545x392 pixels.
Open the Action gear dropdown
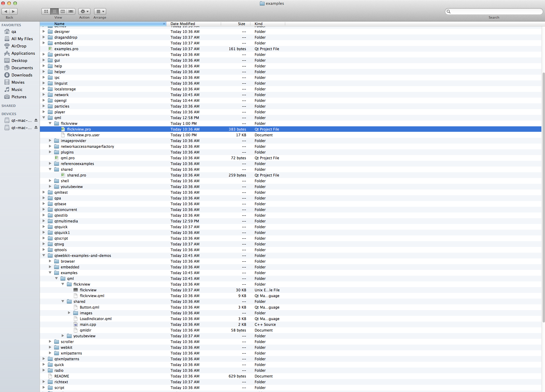[x=84, y=11]
